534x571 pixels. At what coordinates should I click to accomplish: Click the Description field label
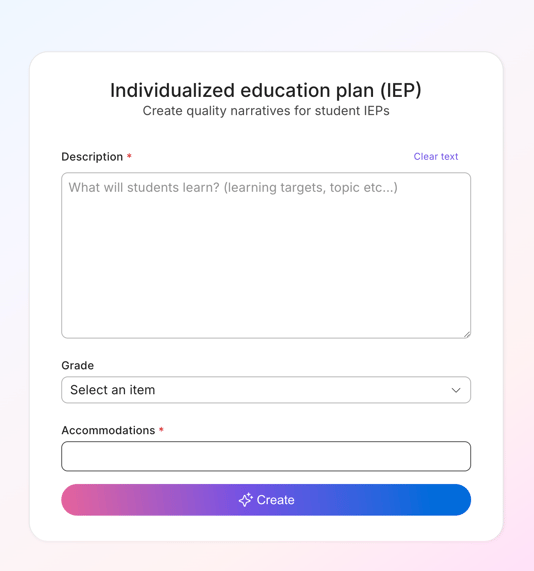(x=92, y=157)
